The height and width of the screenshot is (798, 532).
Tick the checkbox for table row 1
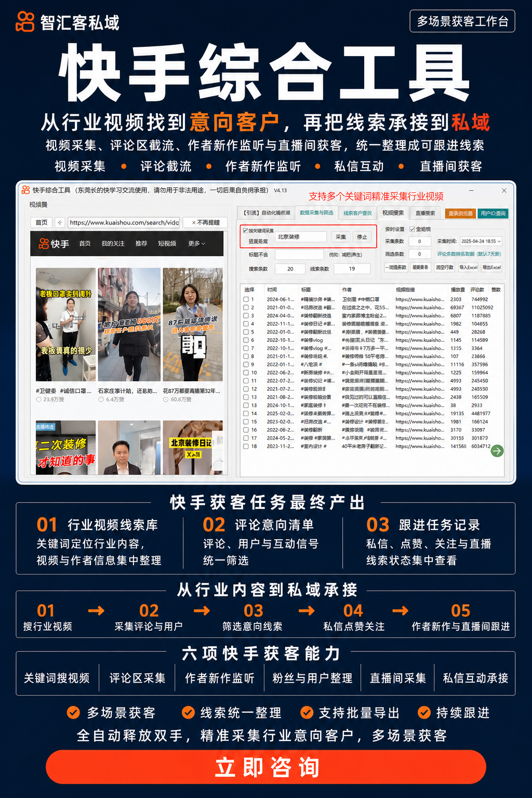[246, 299]
